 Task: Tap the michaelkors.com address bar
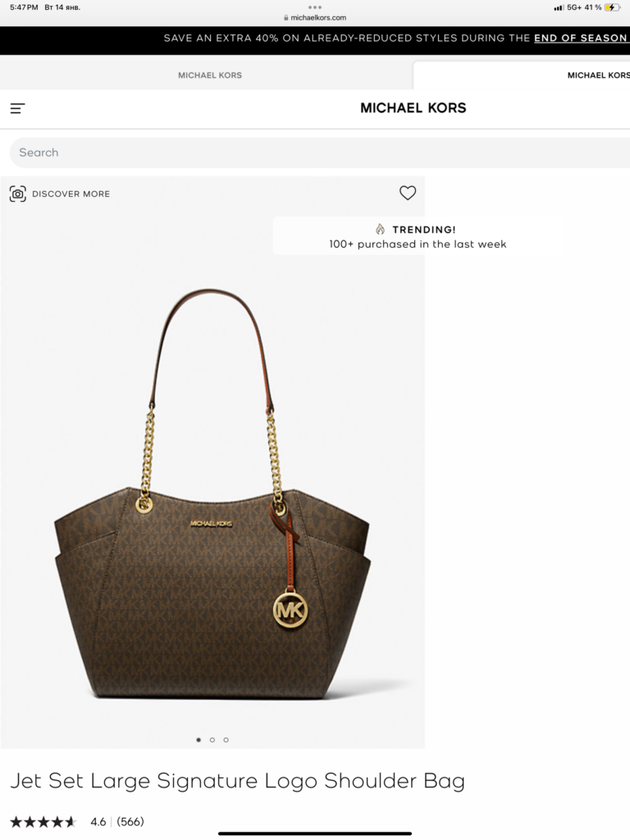click(315, 18)
